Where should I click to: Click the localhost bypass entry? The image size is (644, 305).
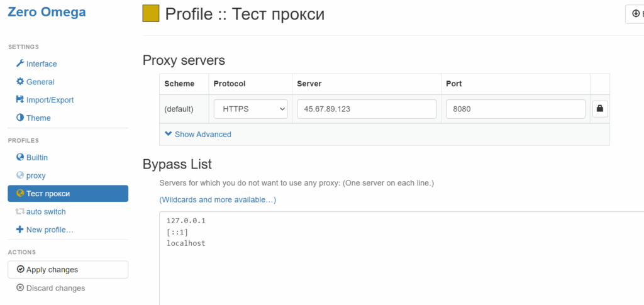pos(186,243)
